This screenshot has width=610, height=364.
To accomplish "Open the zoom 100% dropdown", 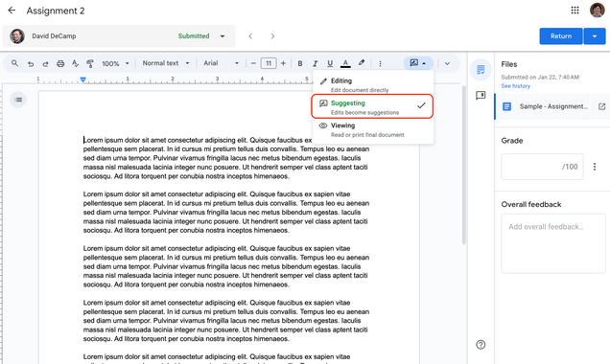I will pyautogui.click(x=115, y=63).
